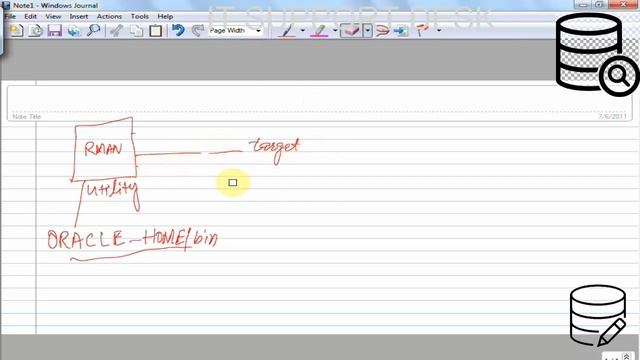640x360 pixels.
Task: Undo last stroke with blue arrow
Action: 178,30
